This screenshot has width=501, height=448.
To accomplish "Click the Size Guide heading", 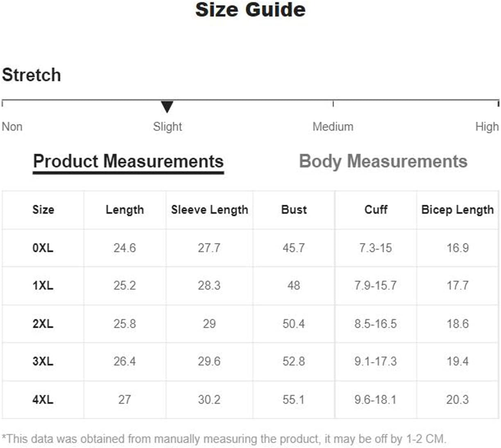I will click(x=250, y=10).
